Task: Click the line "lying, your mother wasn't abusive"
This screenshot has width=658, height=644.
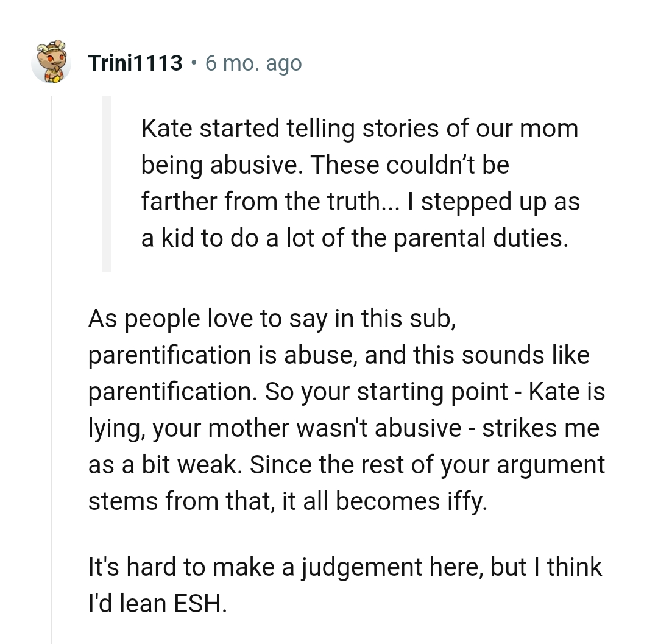Action: [274, 428]
